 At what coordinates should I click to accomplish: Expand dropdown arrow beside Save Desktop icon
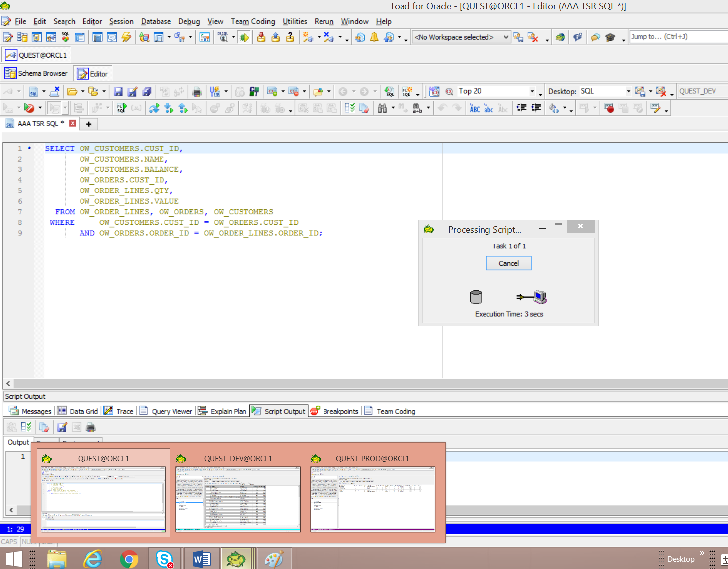650,92
